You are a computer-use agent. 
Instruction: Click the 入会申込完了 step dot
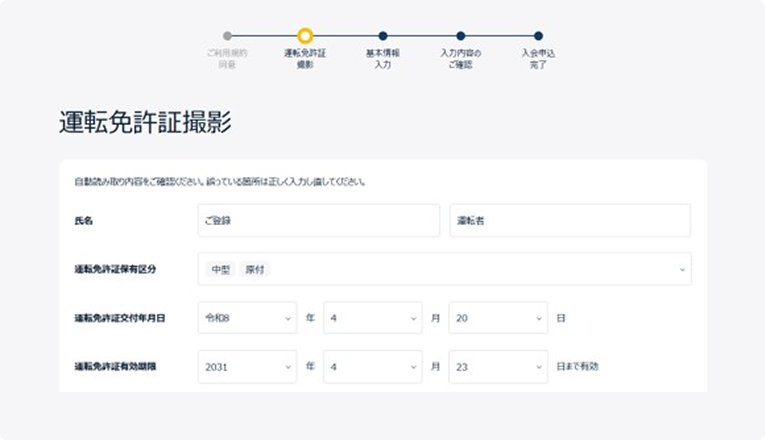pyautogui.click(x=538, y=36)
